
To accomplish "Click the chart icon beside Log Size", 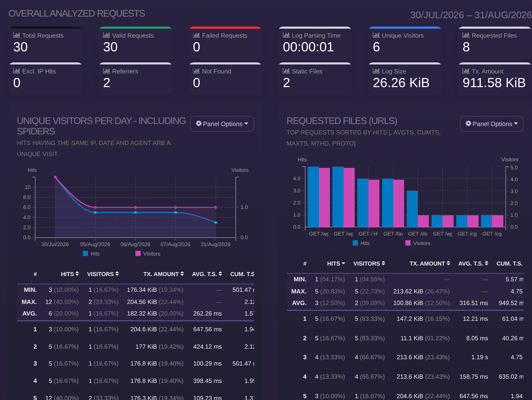I will coord(376,71).
